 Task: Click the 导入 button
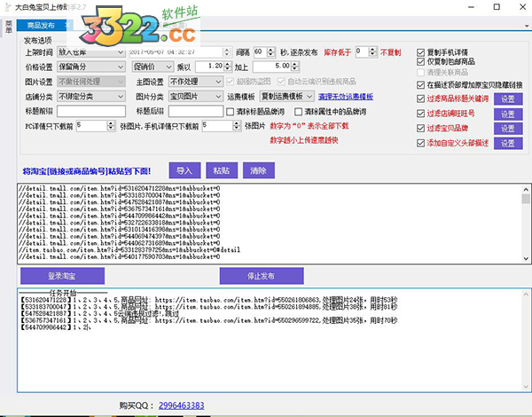click(184, 169)
